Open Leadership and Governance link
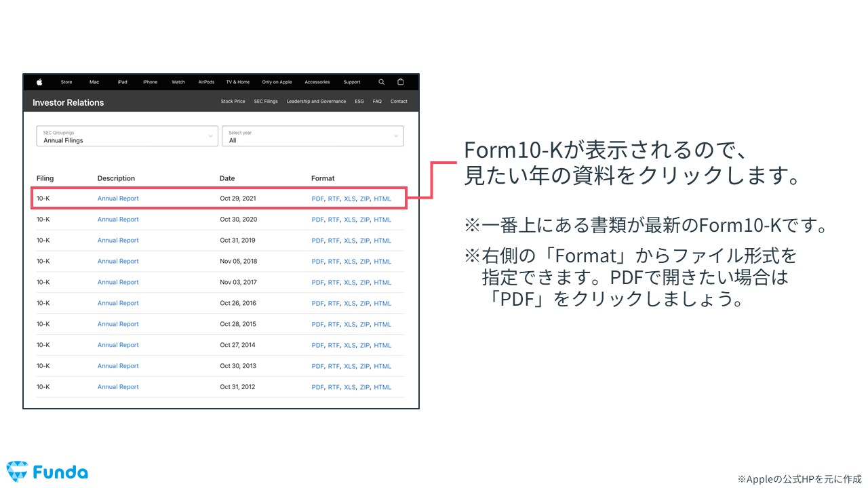The width and height of the screenshot is (868, 488). [x=316, y=102]
